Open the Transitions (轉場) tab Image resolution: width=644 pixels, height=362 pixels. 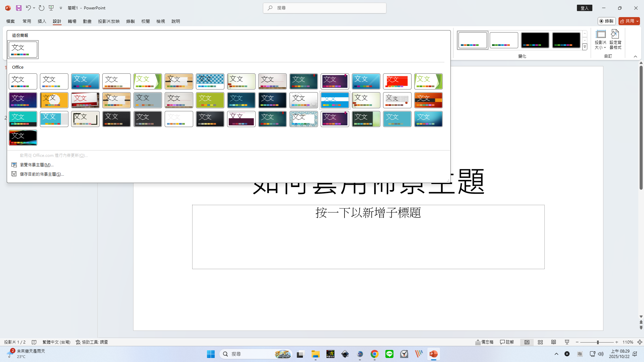72,21
